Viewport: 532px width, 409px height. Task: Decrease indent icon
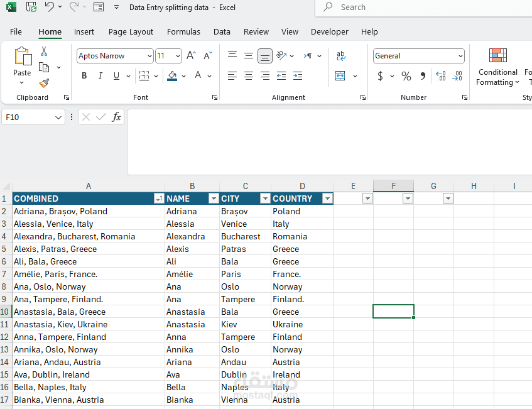coord(281,75)
